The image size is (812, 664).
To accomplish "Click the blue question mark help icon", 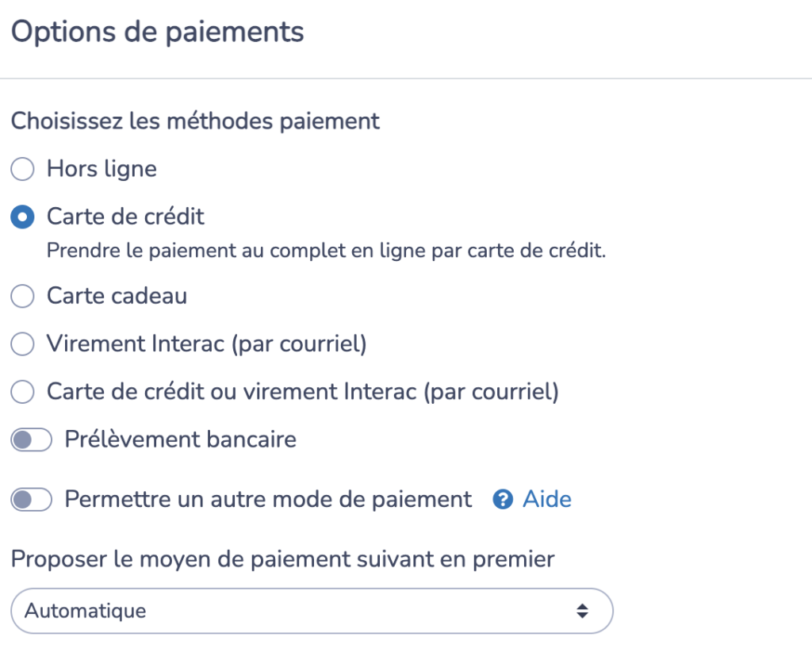I will (x=503, y=500).
